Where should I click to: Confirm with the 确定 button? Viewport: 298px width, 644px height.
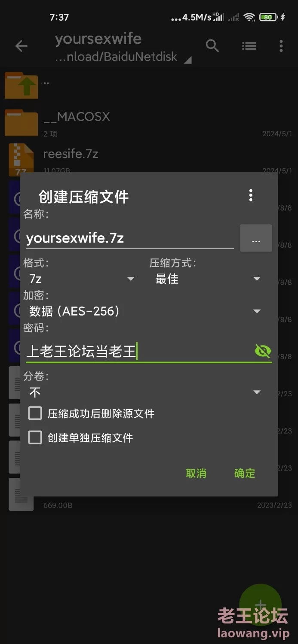click(x=245, y=473)
